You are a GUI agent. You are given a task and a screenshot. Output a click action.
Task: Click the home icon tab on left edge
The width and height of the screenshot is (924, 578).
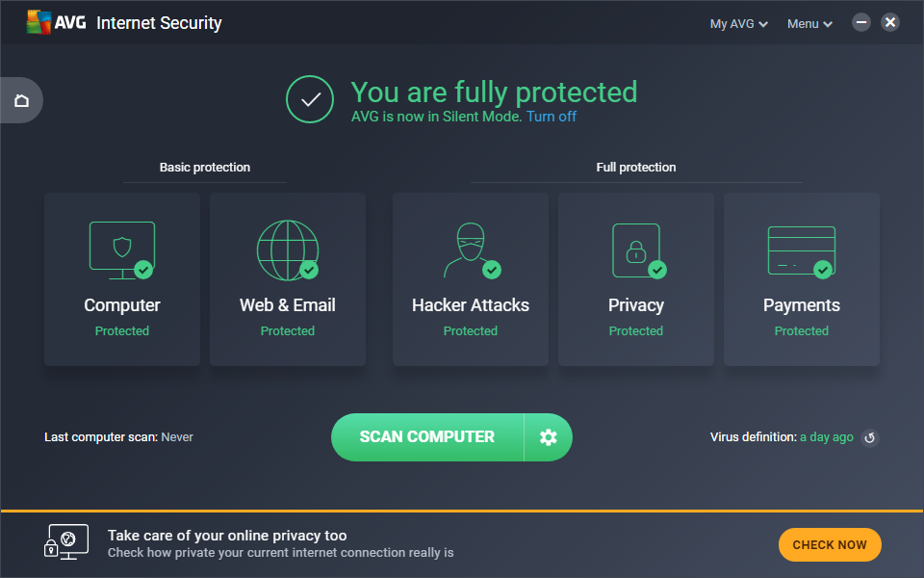pyautogui.click(x=21, y=100)
